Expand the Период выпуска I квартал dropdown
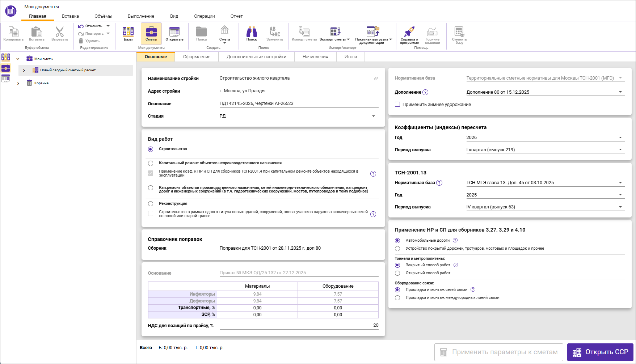This screenshot has width=636, height=364. pyautogui.click(x=620, y=150)
